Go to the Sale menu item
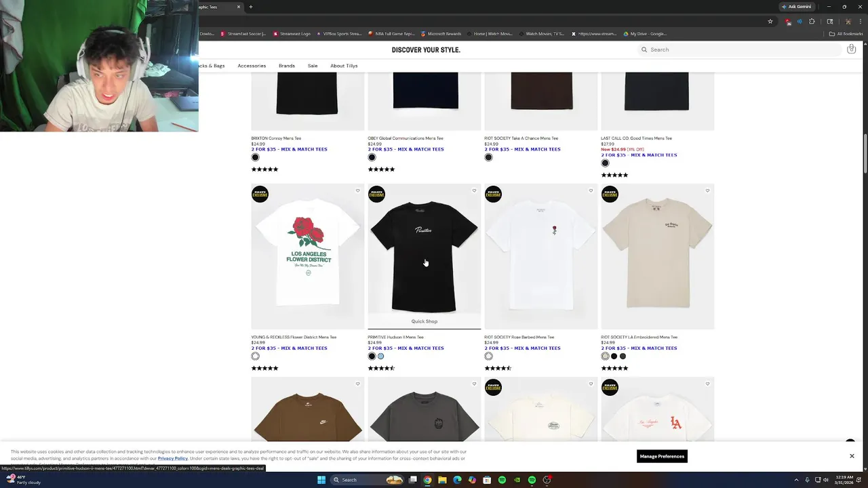The height and width of the screenshot is (488, 868). point(313,66)
